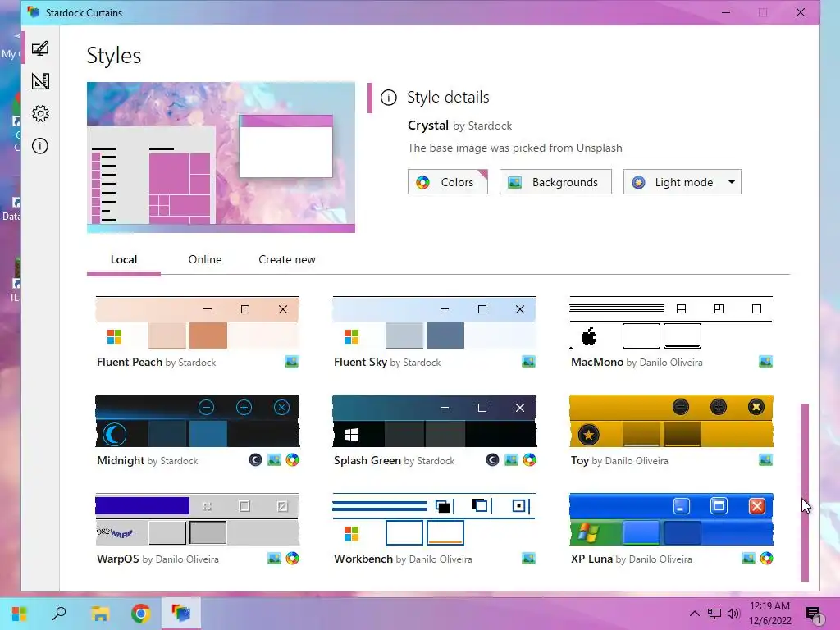Expand the Light mode dropdown

coord(682,182)
